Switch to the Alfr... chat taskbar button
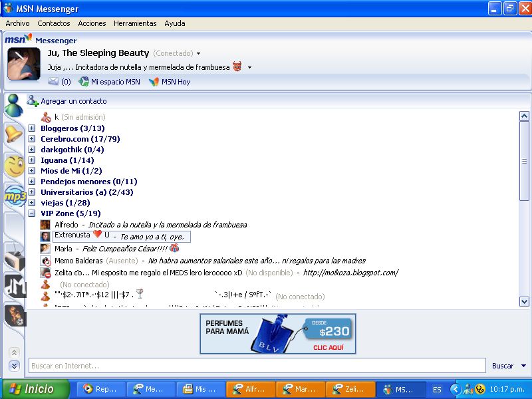The height and width of the screenshot is (399, 532). pyautogui.click(x=251, y=389)
